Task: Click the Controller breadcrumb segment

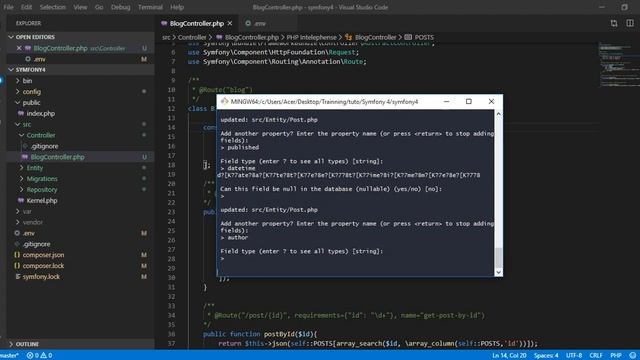Action: [192, 37]
